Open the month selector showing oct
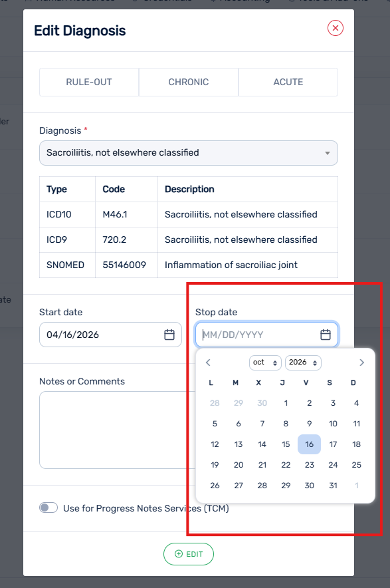 pyautogui.click(x=265, y=363)
